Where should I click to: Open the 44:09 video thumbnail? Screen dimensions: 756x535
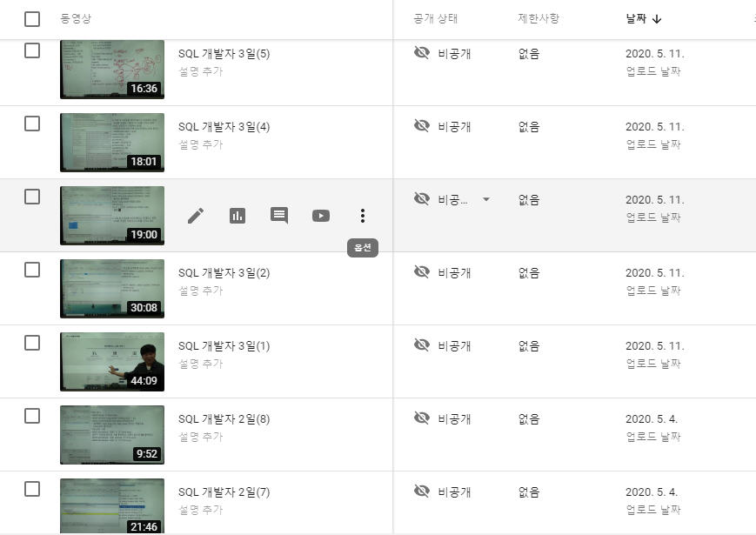[x=112, y=362]
